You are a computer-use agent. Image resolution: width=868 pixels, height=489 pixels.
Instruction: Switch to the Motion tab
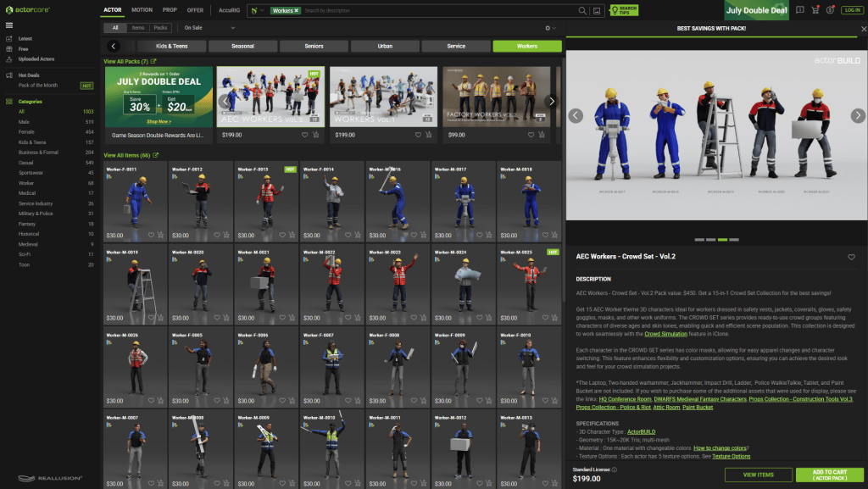[x=142, y=10]
